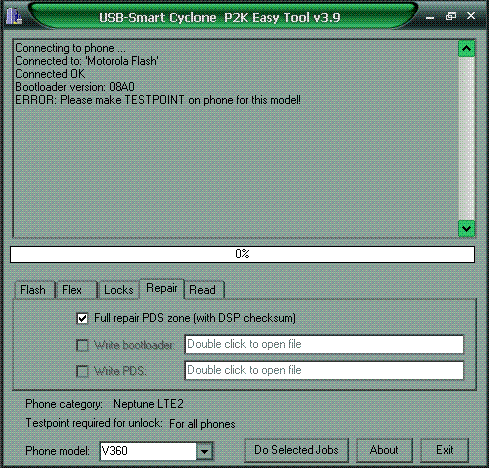Click the 'Bootloader version: 08A0' log line
The width and height of the screenshot is (489, 468).
coord(75,87)
